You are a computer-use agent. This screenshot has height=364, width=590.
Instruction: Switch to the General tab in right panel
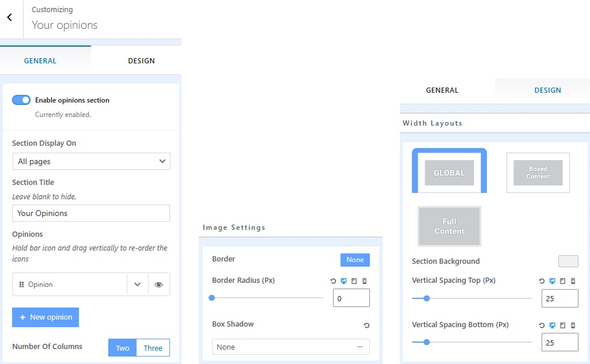coord(442,90)
